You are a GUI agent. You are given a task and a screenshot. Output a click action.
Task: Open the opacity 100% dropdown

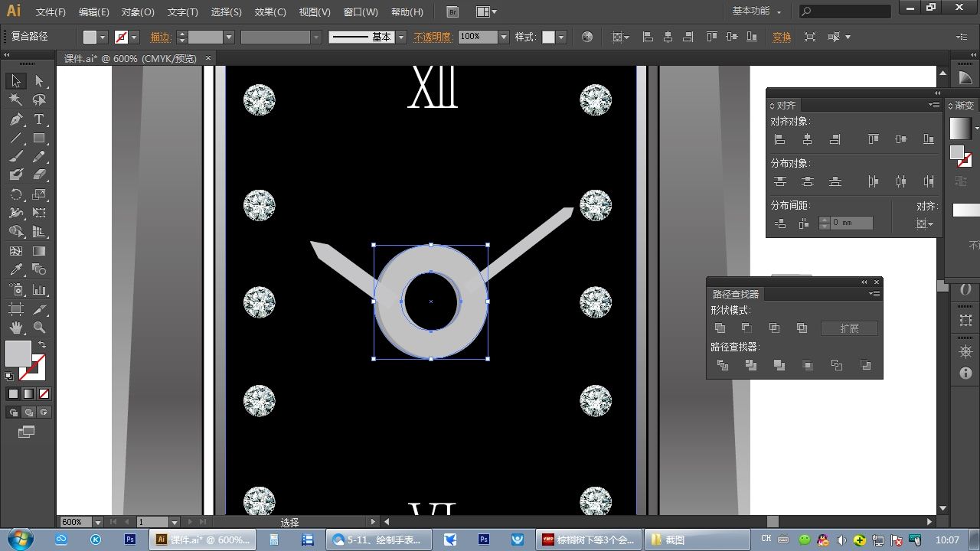[x=504, y=37]
